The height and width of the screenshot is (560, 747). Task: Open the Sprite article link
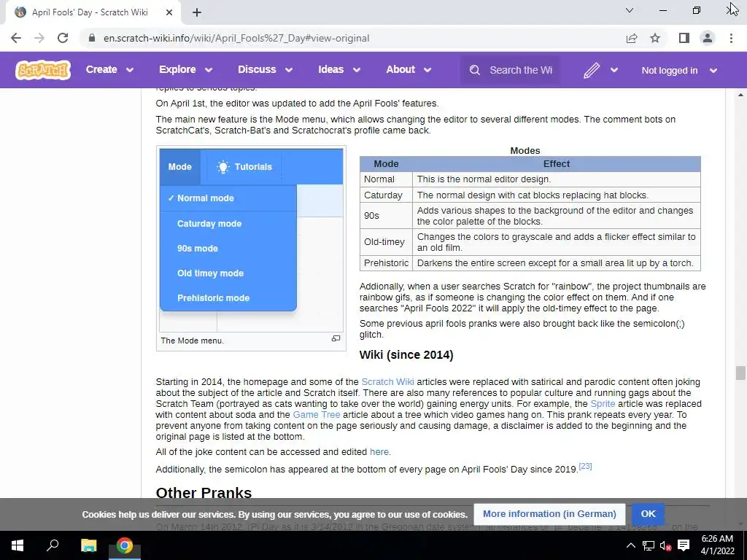click(x=603, y=404)
